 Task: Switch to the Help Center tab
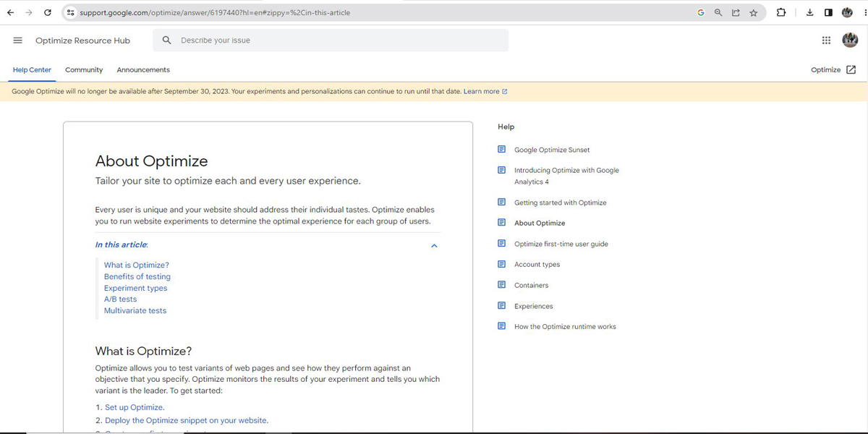(32, 70)
